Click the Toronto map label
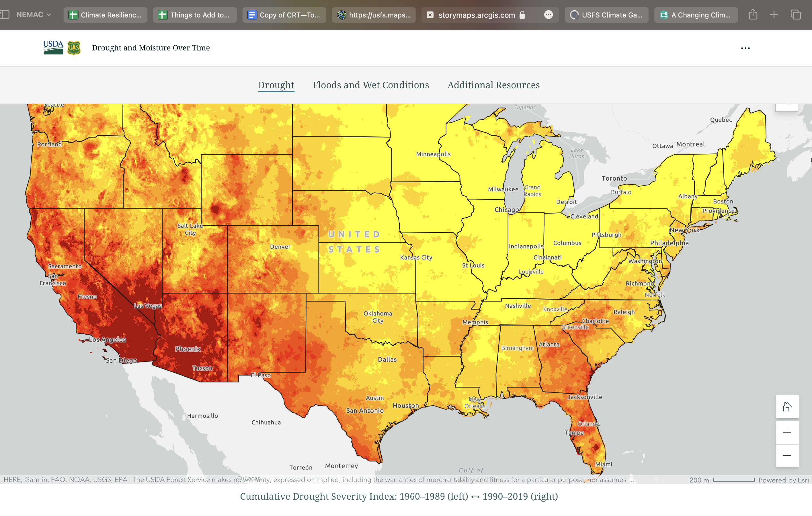This screenshot has width=812, height=516. coord(614,178)
